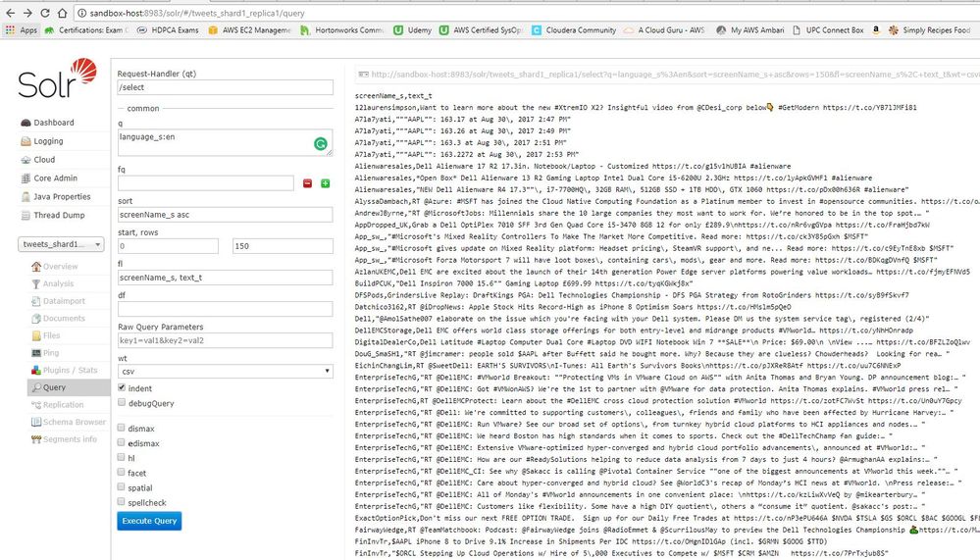The height and width of the screenshot is (560, 980).
Task: Click the red remove fq button
Action: click(307, 183)
